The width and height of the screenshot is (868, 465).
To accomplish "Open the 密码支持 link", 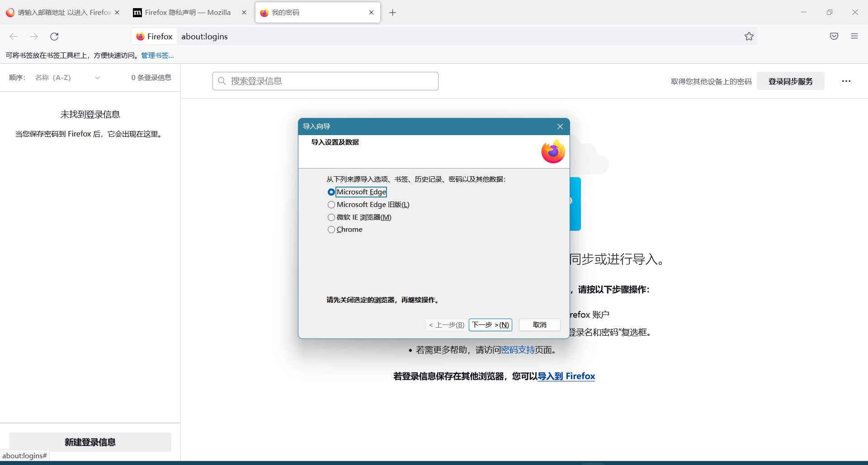I will (x=518, y=350).
